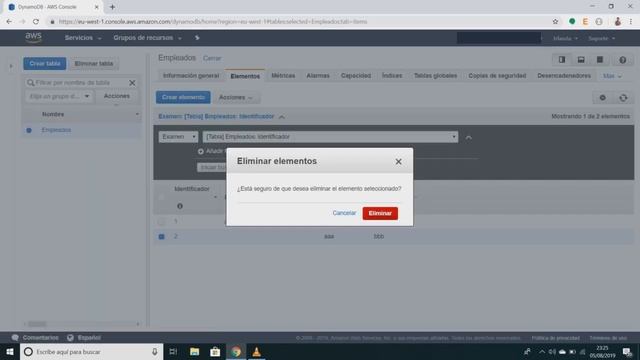Switch to Capacidad tab
640x360 pixels.
(356, 76)
